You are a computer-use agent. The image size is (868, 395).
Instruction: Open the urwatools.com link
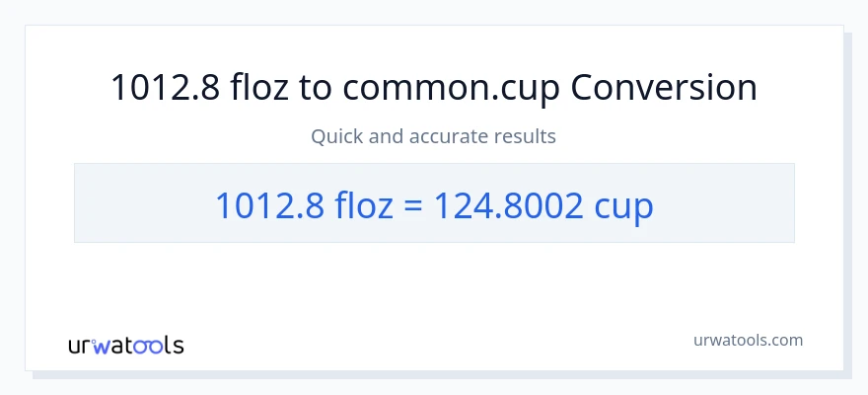click(747, 340)
